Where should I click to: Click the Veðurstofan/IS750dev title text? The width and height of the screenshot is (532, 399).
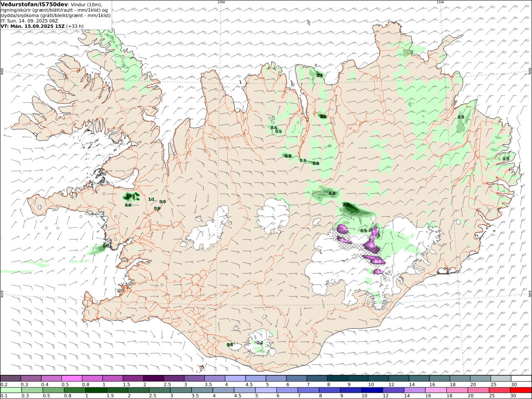34,4
